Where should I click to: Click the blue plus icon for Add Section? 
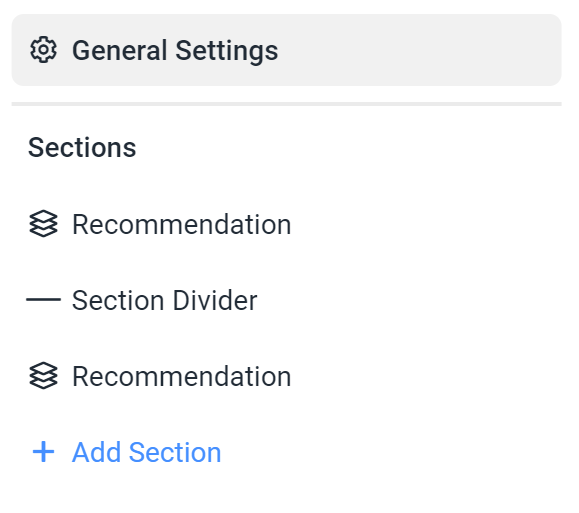click(x=43, y=452)
